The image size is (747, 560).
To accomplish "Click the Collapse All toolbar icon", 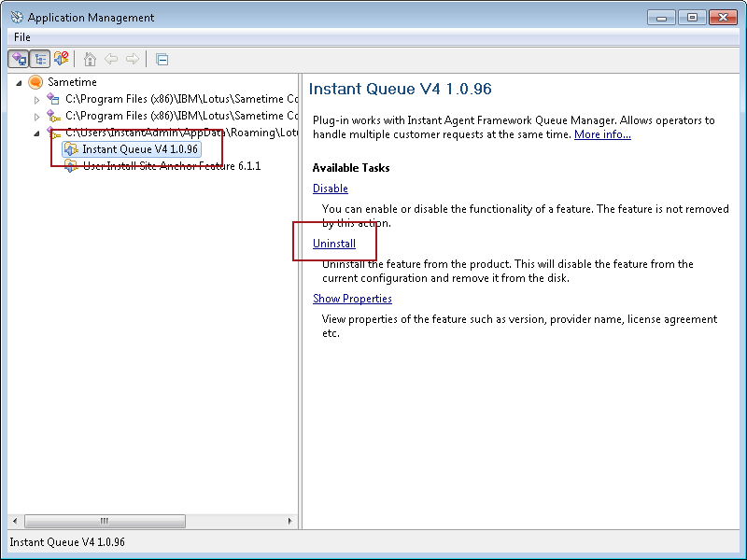I will [161, 59].
